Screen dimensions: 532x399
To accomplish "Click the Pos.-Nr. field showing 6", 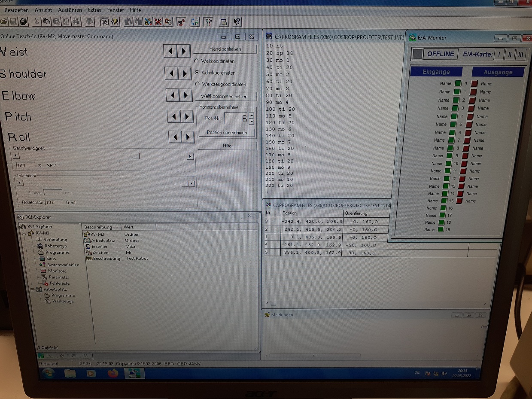I will tap(237, 119).
